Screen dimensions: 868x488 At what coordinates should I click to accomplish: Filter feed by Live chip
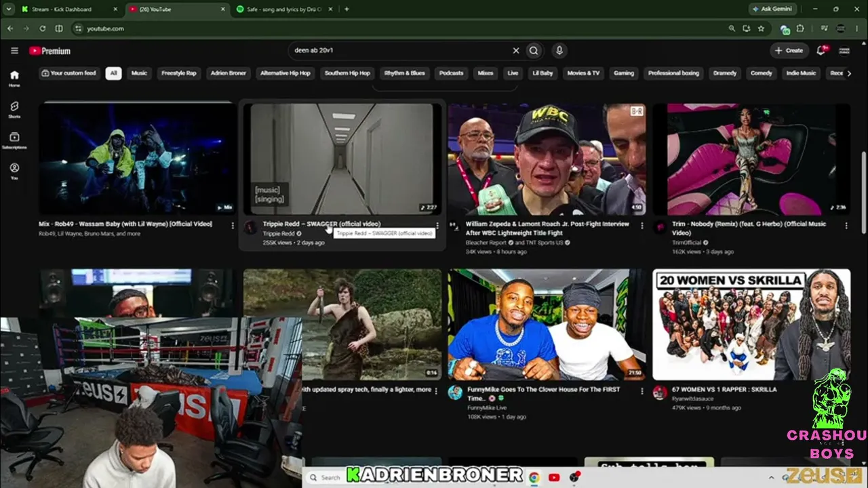pyautogui.click(x=513, y=73)
